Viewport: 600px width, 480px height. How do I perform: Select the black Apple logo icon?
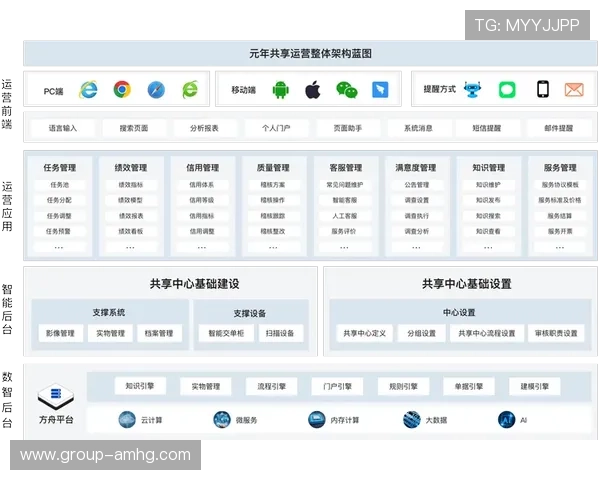[313, 90]
